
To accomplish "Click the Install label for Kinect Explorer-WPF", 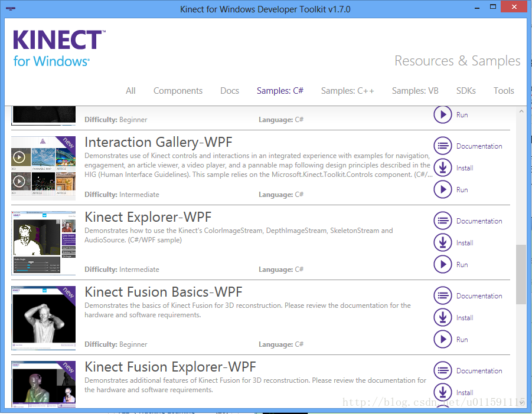I will [x=465, y=243].
